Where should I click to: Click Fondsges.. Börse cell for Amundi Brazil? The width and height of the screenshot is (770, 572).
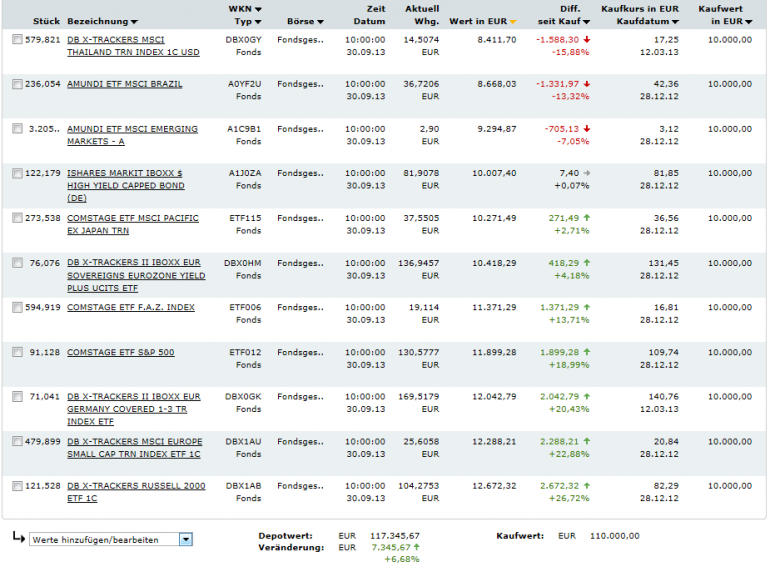tap(300, 84)
